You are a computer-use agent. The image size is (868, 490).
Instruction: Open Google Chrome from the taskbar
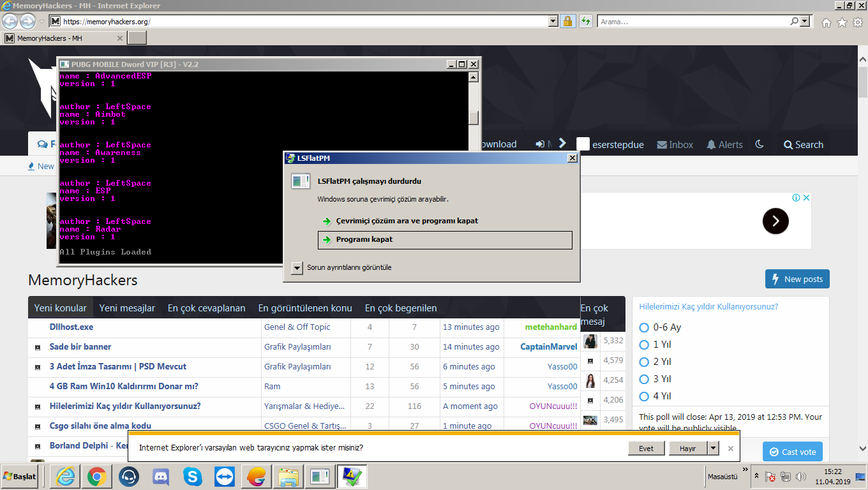[x=96, y=476]
